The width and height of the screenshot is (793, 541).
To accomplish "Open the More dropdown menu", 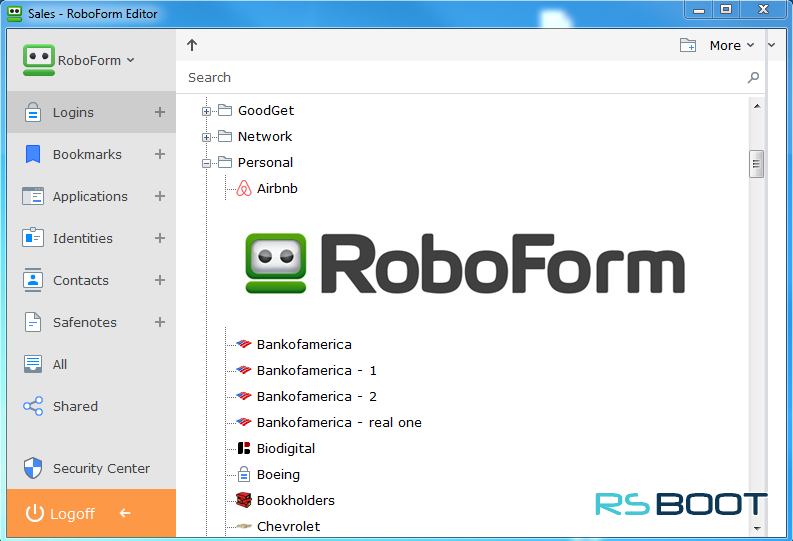I will [732, 46].
